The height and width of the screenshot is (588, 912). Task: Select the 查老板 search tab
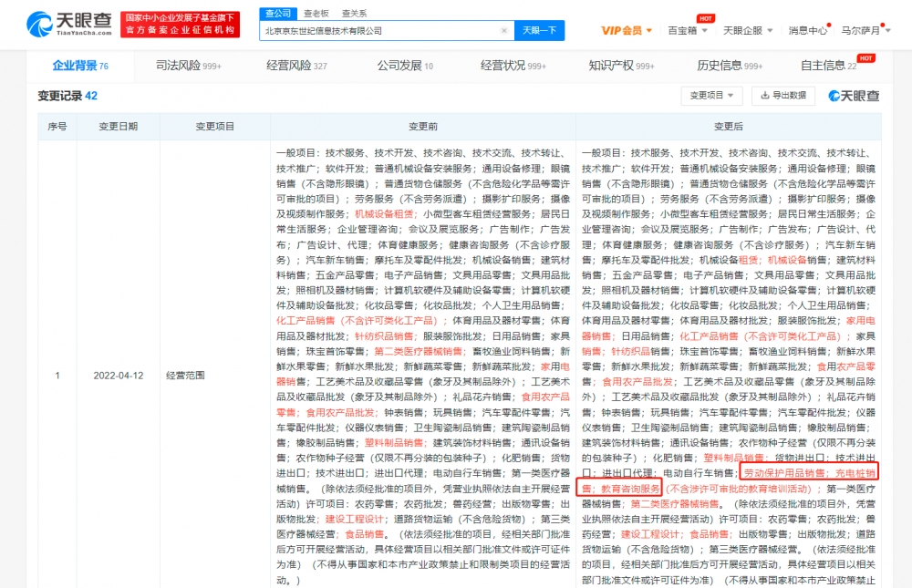[316, 14]
